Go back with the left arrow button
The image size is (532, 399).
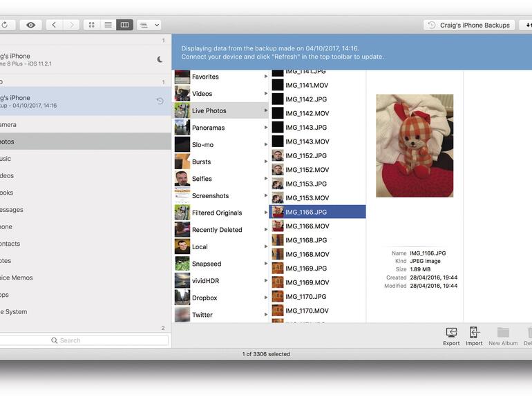[54, 25]
